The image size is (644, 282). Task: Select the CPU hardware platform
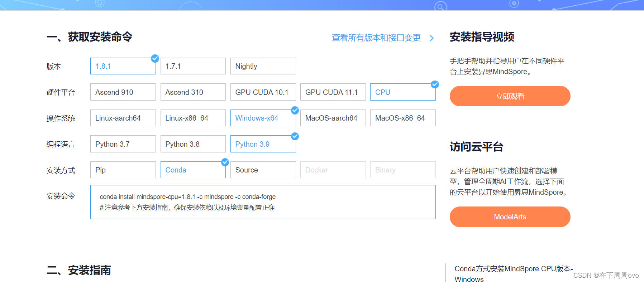[x=403, y=92]
